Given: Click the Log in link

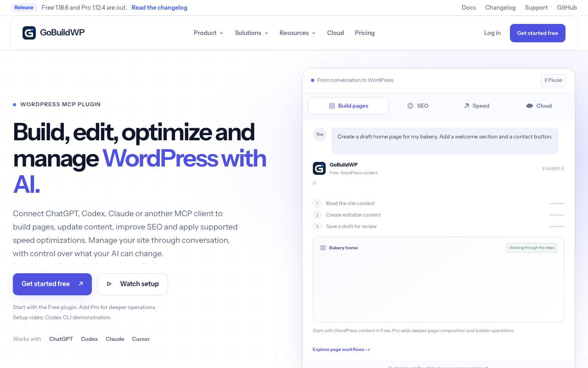Looking at the screenshot, I should [x=492, y=33].
